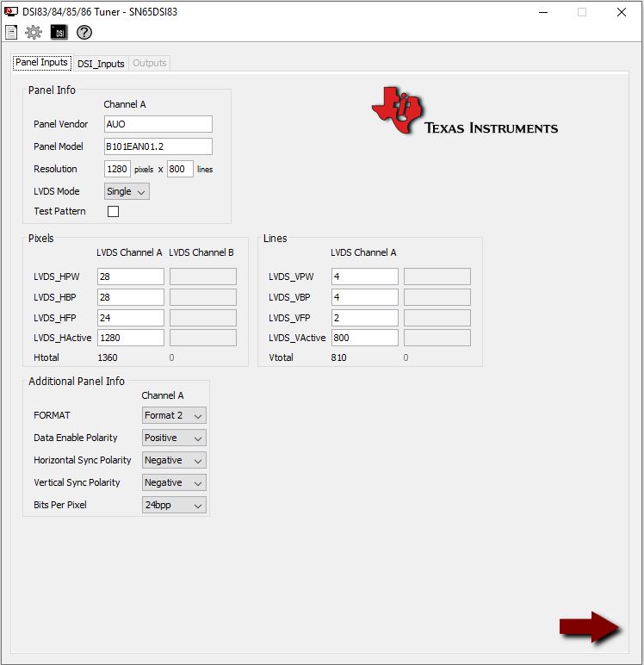The height and width of the screenshot is (665, 644).
Task: Open help with the question mark icon
Action: tap(84, 32)
